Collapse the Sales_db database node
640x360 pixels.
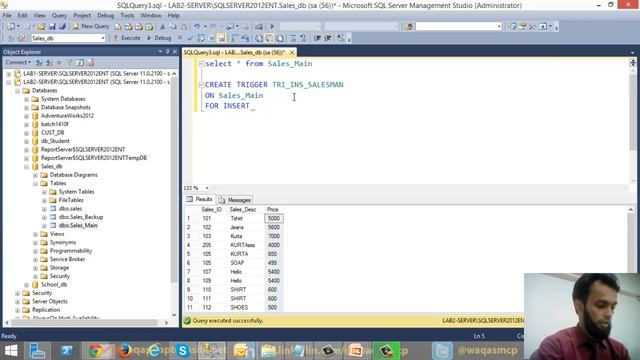click(x=26, y=167)
